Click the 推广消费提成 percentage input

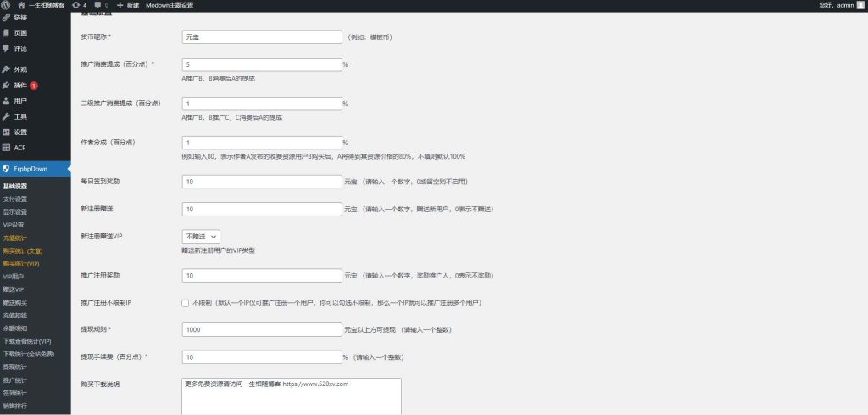[262, 64]
